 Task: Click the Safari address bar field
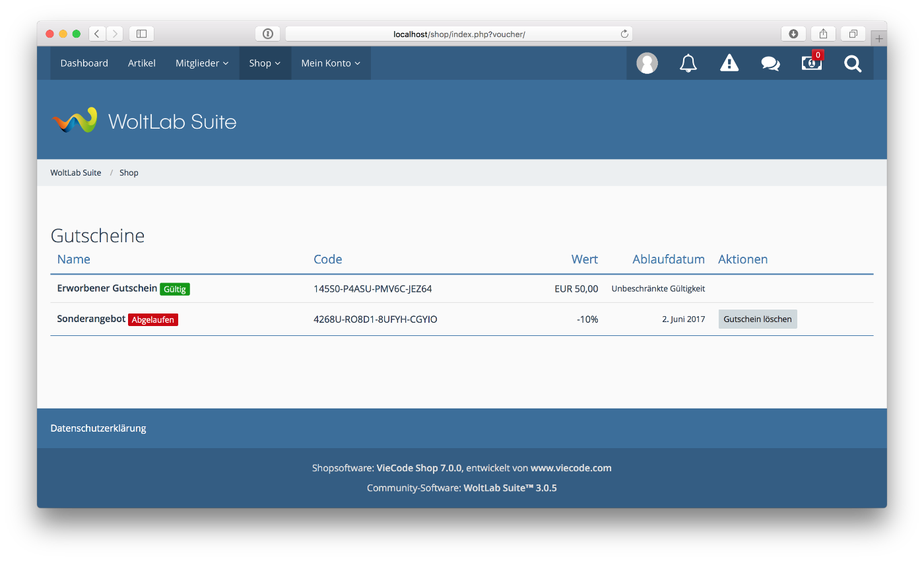[x=459, y=34]
